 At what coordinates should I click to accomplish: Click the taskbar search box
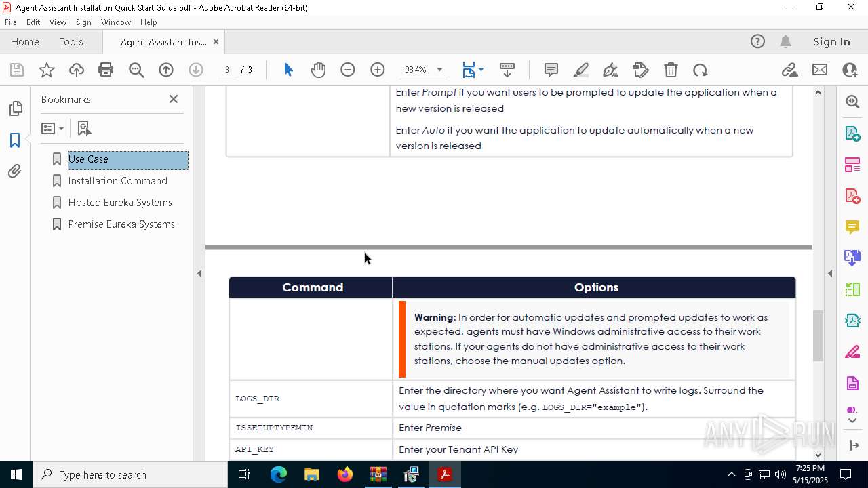pos(130,474)
